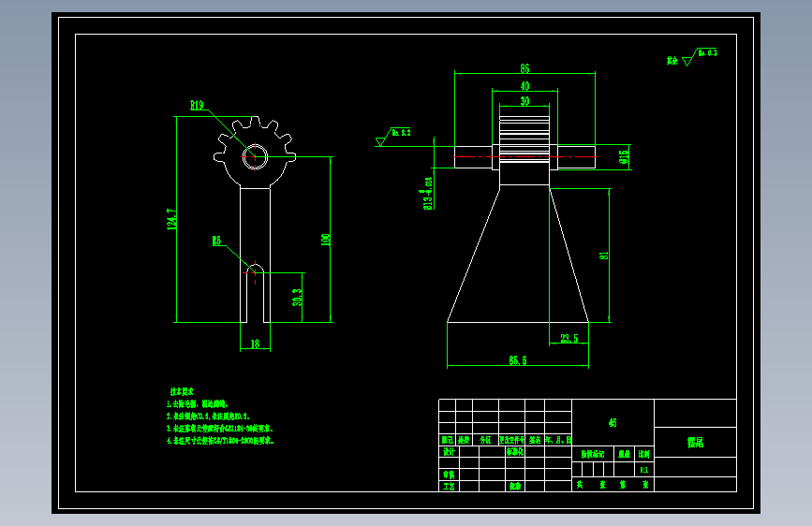
Task: Click the 工艺 cell in title block
Action: [449, 486]
